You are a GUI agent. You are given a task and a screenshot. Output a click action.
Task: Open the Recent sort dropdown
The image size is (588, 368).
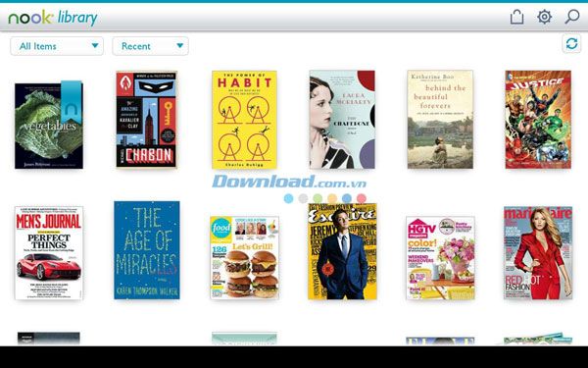(150, 46)
